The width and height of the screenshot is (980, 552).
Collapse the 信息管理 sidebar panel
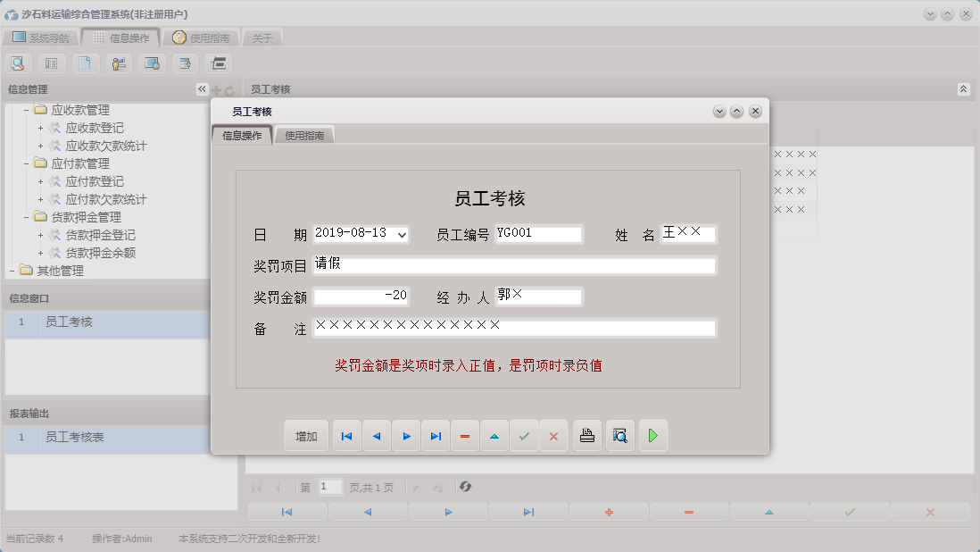tap(201, 88)
